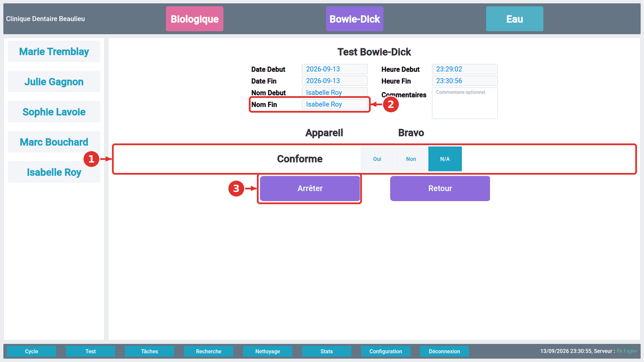Open the Recherche menu item
Screen dimensions: 644x362
pyautogui.click(x=209, y=351)
